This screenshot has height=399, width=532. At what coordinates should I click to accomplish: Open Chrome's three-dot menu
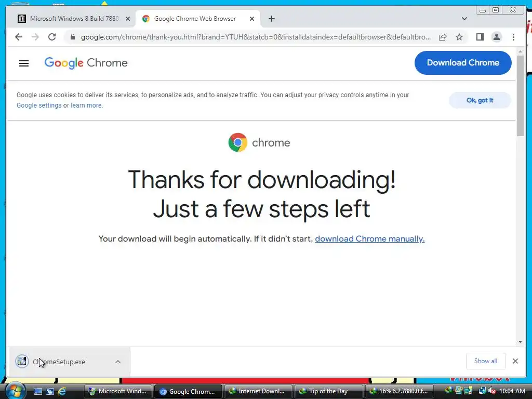513,37
